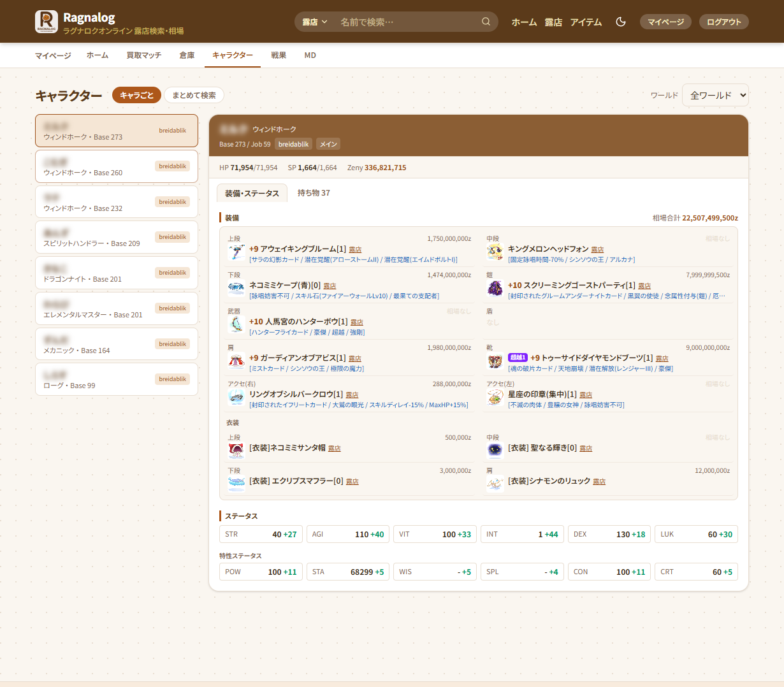Viewport: 784px width, 687px height.
Task: Click the search magnifier icon
Action: (486, 22)
